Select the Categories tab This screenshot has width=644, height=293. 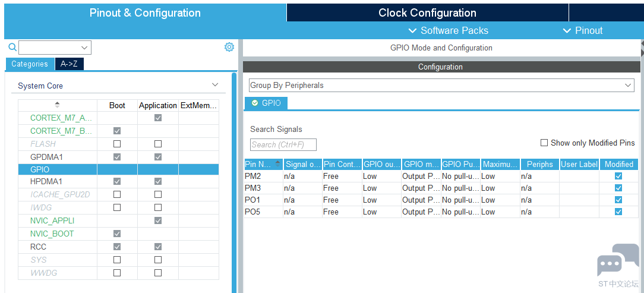coord(30,64)
